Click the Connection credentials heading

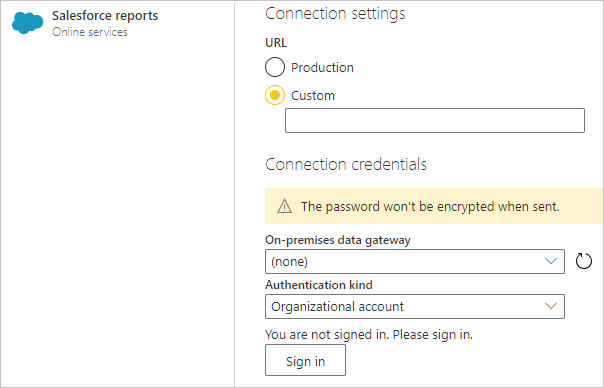pyautogui.click(x=346, y=164)
